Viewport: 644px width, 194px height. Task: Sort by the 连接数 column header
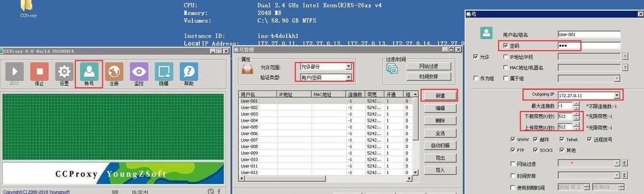[355, 94]
